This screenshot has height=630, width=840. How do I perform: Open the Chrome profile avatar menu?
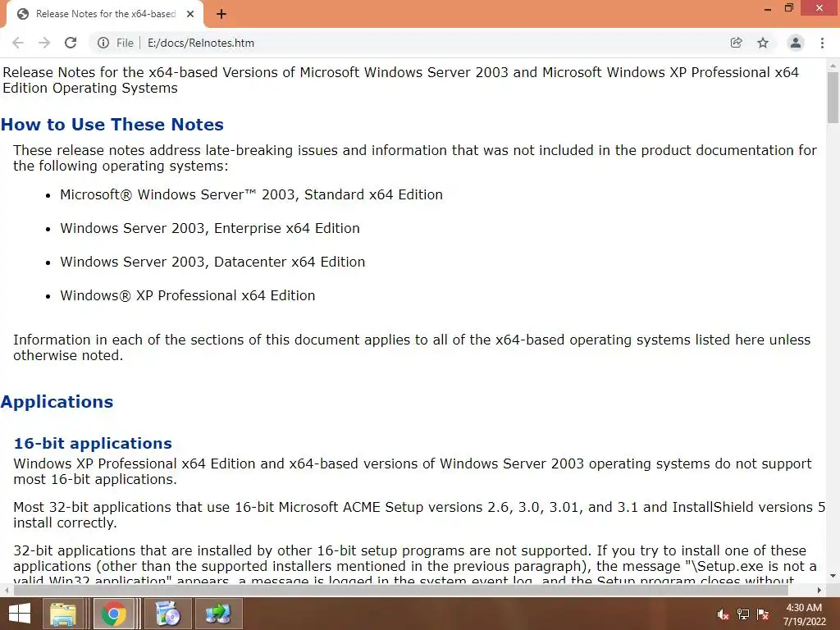tap(796, 43)
